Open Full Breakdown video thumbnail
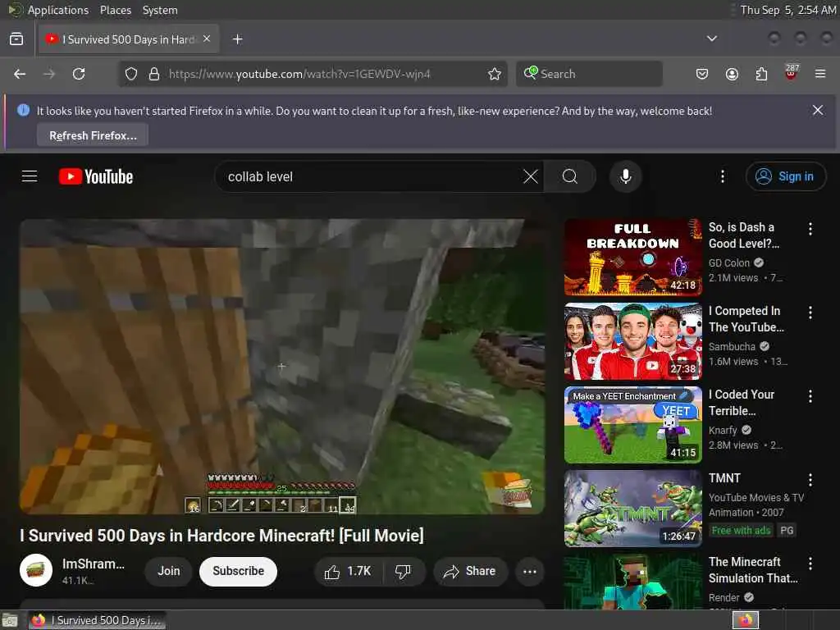This screenshot has height=630, width=840. pos(632,257)
